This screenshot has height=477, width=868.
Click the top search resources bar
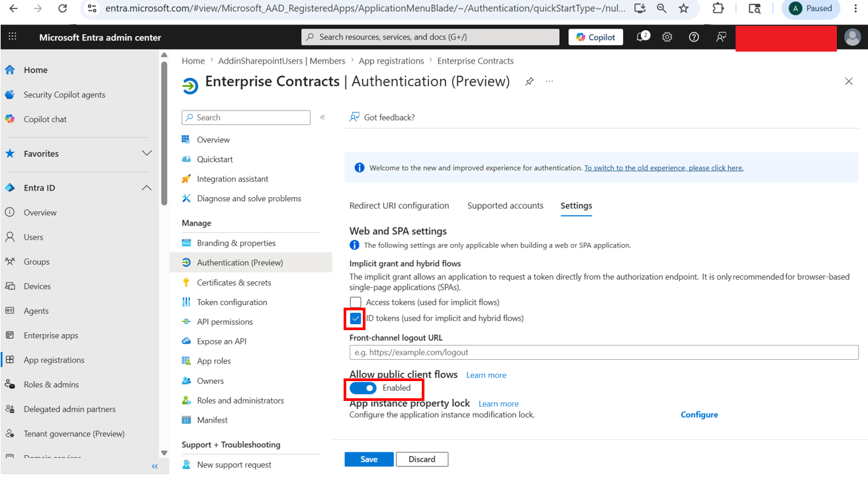(430, 37)
